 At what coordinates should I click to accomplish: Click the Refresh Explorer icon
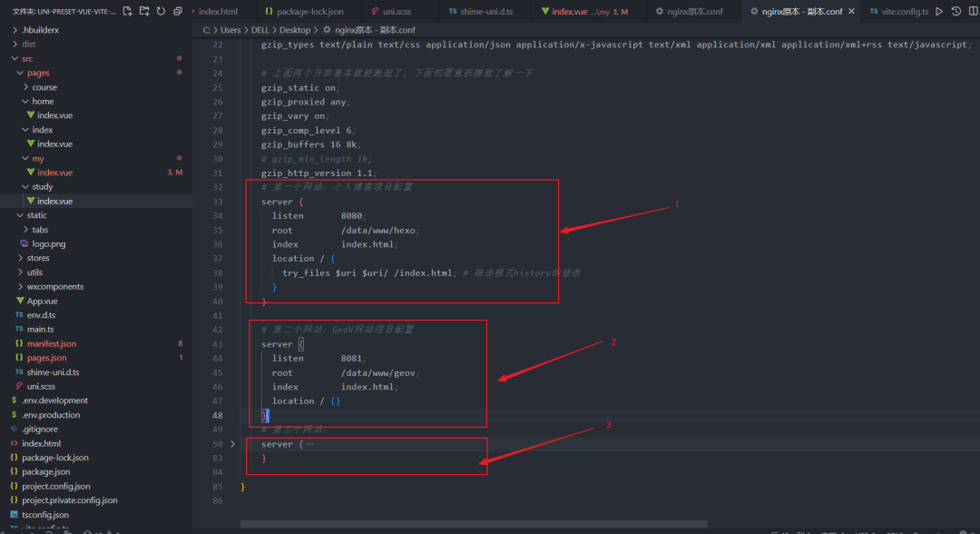(x=161, y=11)
